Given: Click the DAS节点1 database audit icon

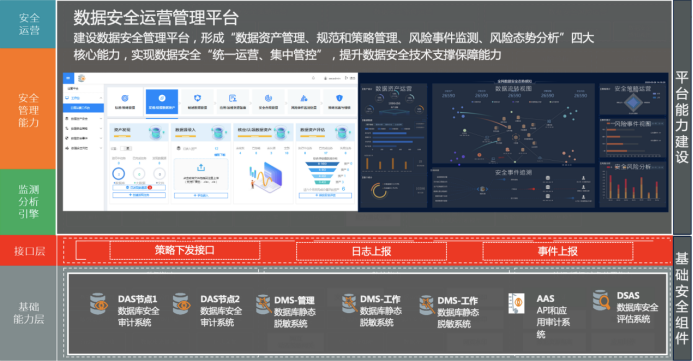Looking at the screenshot, I should pyautogui.click(x=99, y=304).
